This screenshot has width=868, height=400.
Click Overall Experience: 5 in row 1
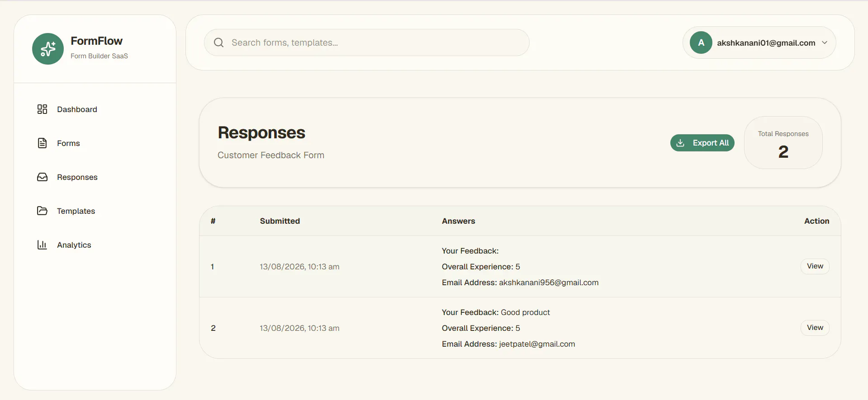tap(481, 267)
